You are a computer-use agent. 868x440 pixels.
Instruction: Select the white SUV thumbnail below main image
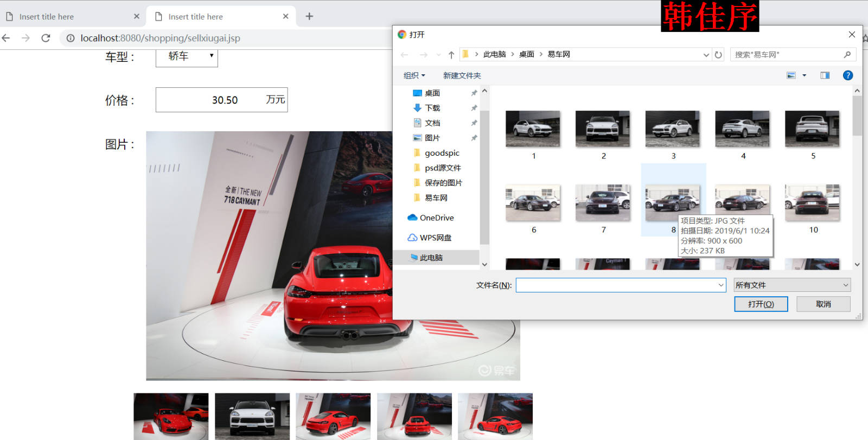tap(252, 416)
